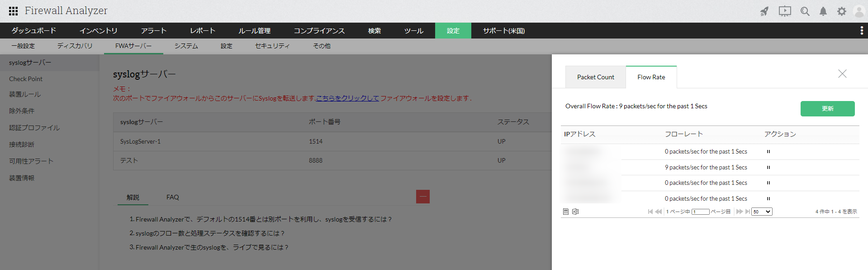Open the アラート menu
This screenshot has height=270, width=868.
(153, 30)
